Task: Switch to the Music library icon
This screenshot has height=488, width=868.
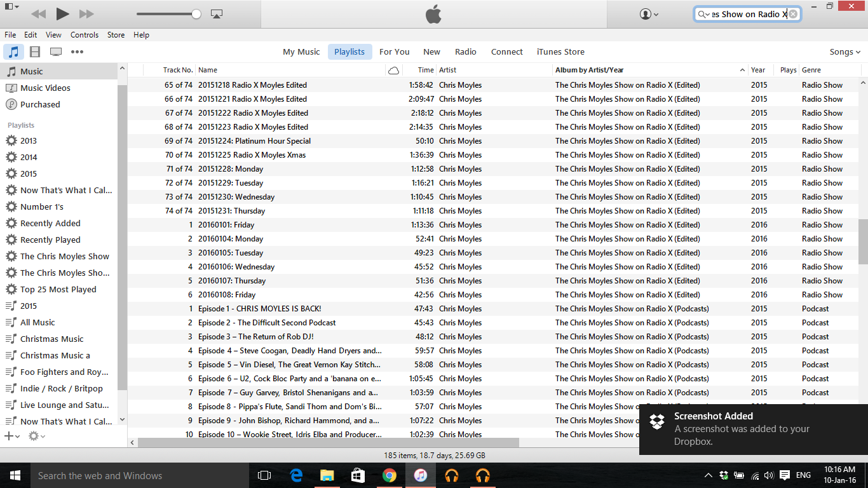Action: 13,52
